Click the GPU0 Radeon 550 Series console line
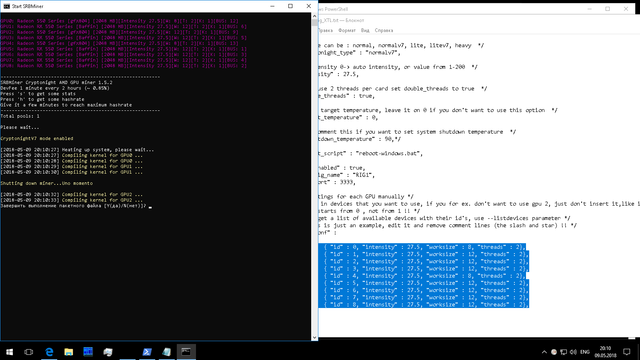Screen dimensions: 640x360 pos(119,21)
